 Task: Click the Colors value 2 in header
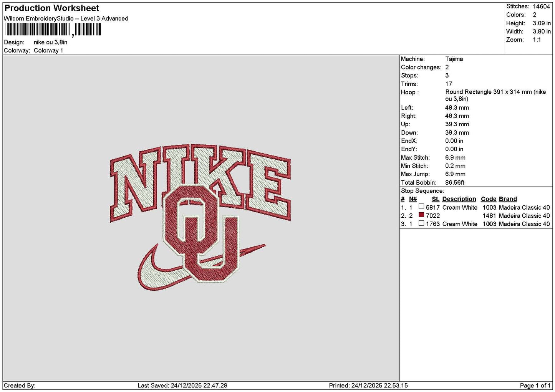535,15
